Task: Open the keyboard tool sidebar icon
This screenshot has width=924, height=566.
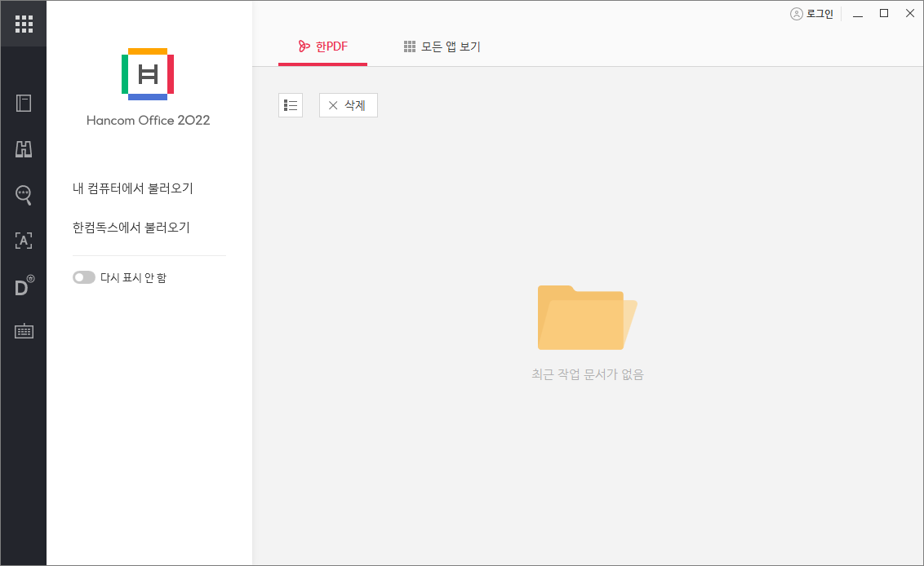Action: pyautogui.click(x=24, y=332)
